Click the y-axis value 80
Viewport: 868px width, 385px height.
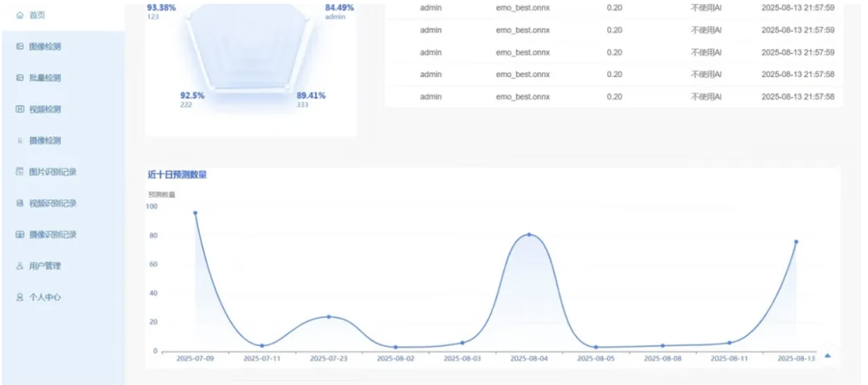(x=153, y=235)
